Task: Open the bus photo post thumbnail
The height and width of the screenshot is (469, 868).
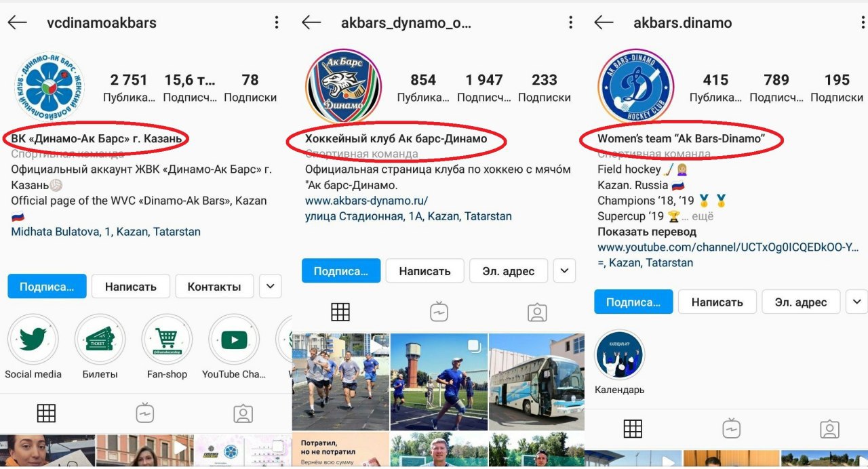Action: [536, 382]
